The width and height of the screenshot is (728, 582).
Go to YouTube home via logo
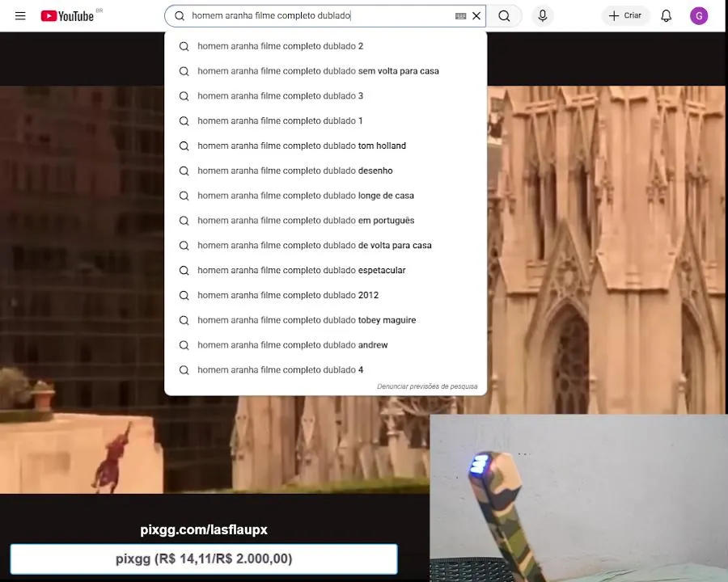67,16
